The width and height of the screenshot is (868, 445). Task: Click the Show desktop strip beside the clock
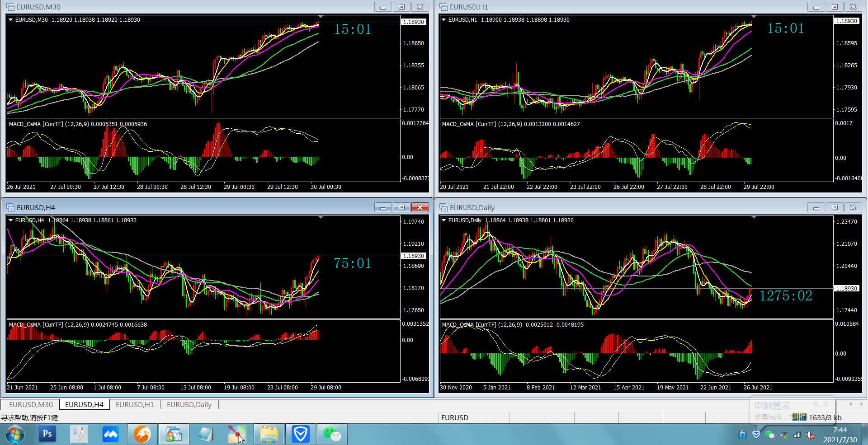pos(865,435)
